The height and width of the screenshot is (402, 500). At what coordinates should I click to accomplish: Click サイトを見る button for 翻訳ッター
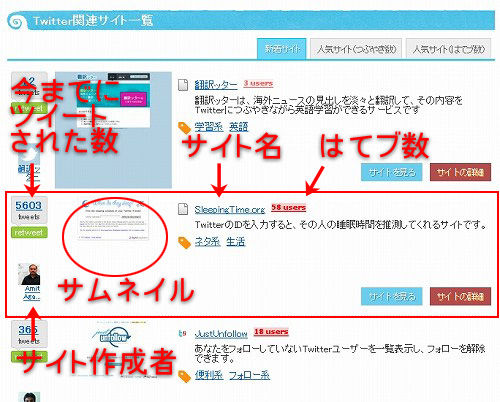coord(392,172)
